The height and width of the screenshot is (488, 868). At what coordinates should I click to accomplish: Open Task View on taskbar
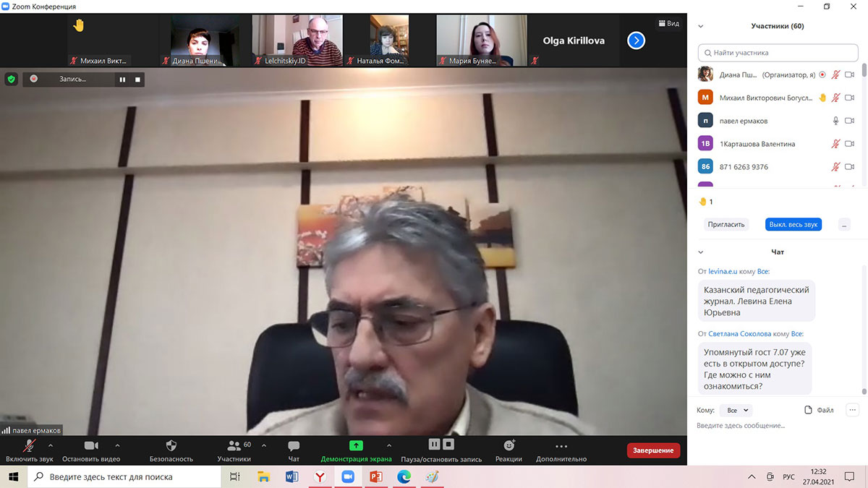click(234, 476)
